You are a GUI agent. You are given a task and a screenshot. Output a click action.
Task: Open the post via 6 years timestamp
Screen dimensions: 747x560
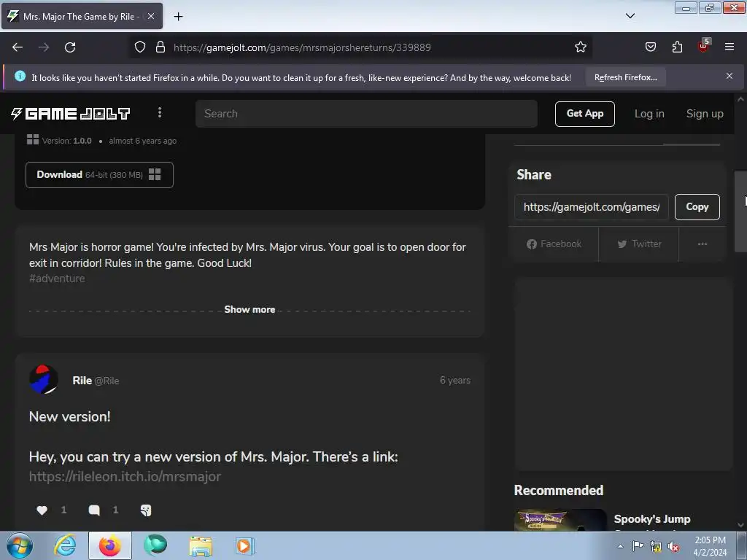pos(455,381)
